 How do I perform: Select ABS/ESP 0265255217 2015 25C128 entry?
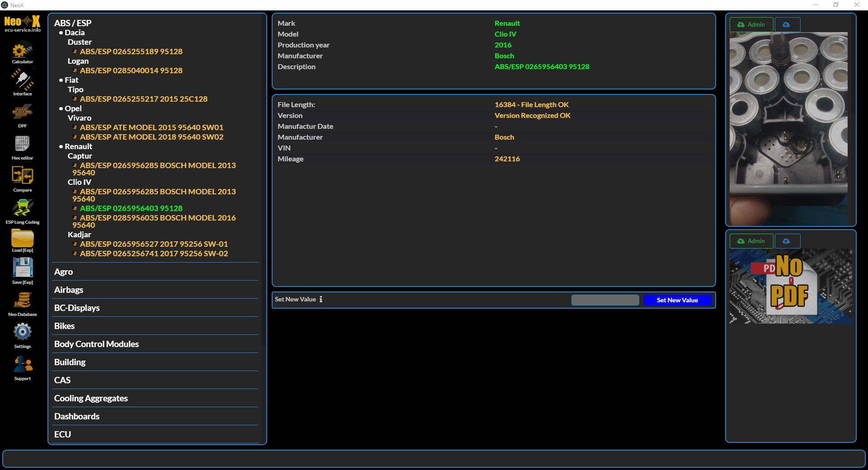(144, 99)
